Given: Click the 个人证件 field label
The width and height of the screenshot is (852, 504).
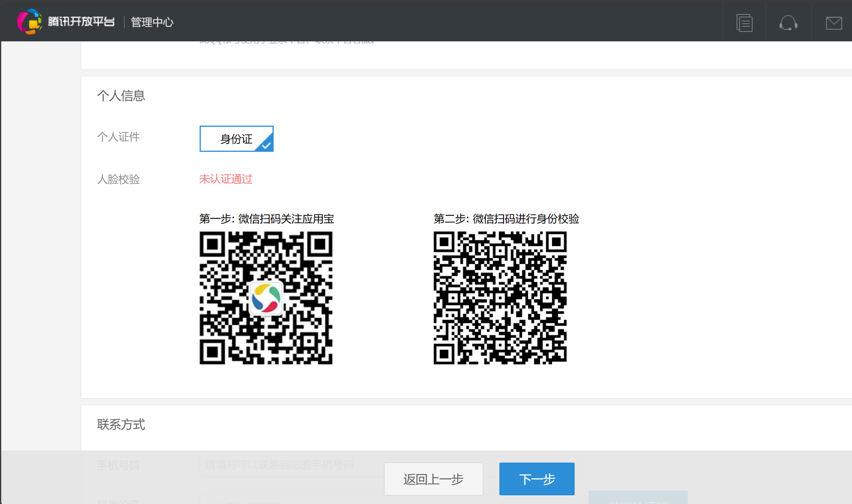Looking at the screenshot, I should (118, 137).
